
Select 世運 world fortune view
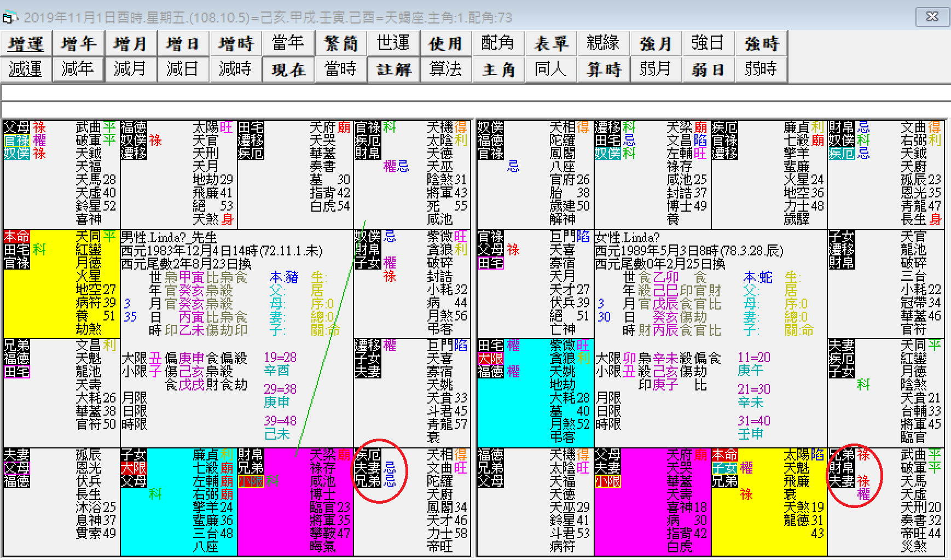pos(393,44)
